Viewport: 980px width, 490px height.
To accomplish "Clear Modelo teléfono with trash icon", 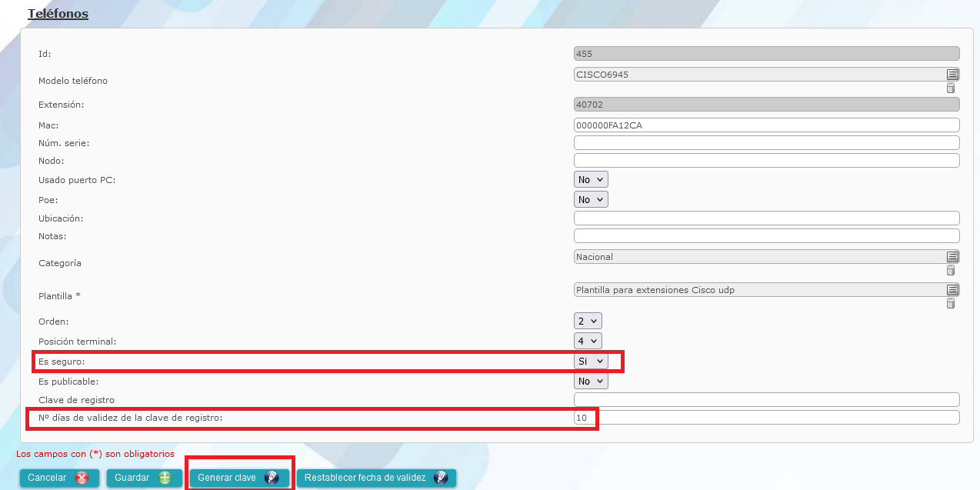I will (x=951, y=88).
